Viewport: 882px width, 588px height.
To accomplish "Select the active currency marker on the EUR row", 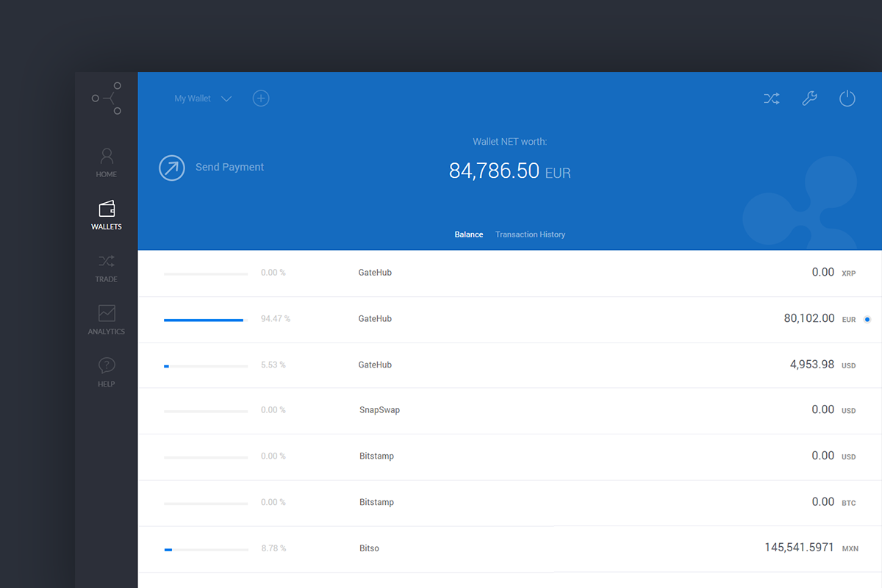I will [867, 319].
